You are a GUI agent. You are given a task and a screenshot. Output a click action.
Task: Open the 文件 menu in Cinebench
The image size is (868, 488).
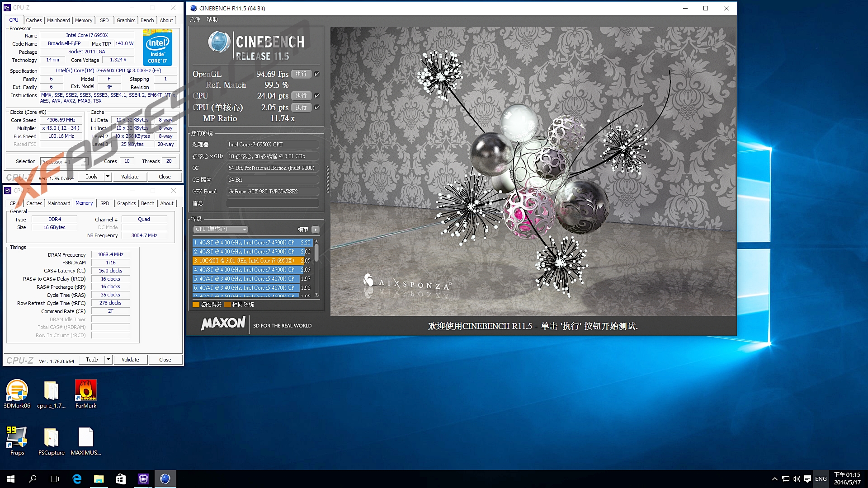click(195, 19)
